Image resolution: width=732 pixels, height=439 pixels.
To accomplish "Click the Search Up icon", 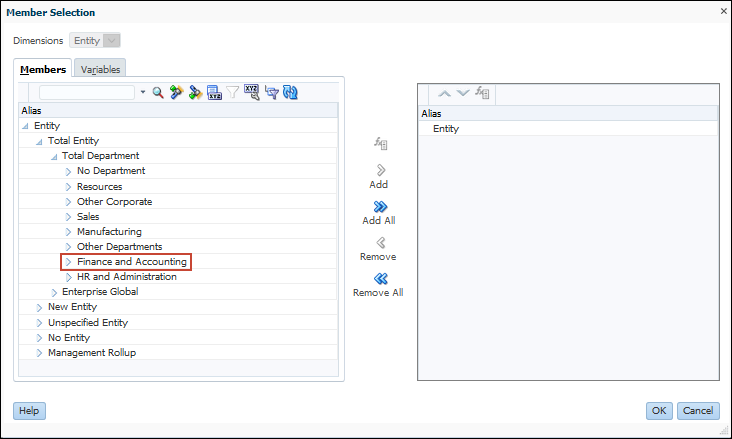I will (176, 92).
